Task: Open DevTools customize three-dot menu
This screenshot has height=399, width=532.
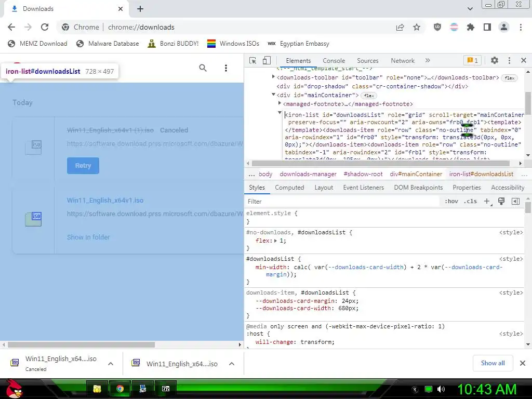Action: [x=509, y=60]
